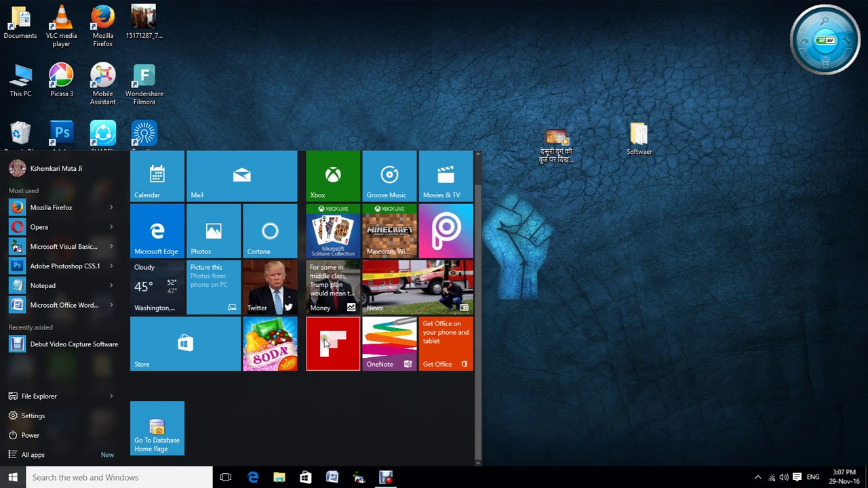Open Action Center notifications icon

(x=797, y=477)
